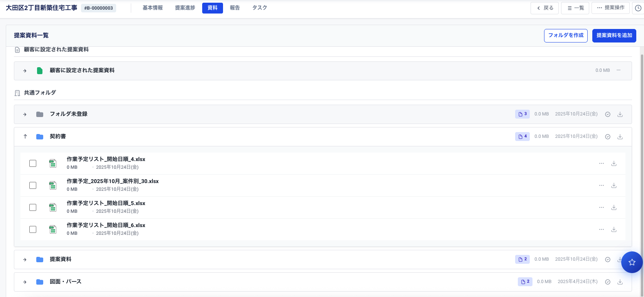Switch to the 基本情報 tab

coord(152,8)
